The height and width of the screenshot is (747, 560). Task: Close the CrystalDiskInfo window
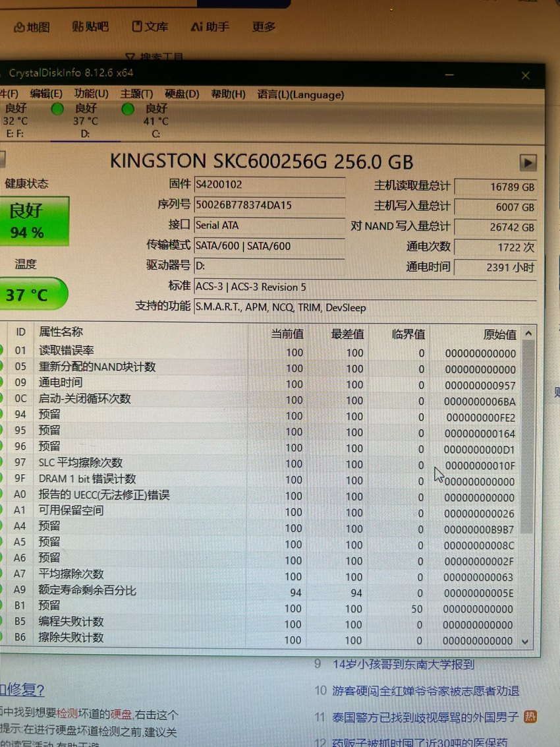(525, 75)
